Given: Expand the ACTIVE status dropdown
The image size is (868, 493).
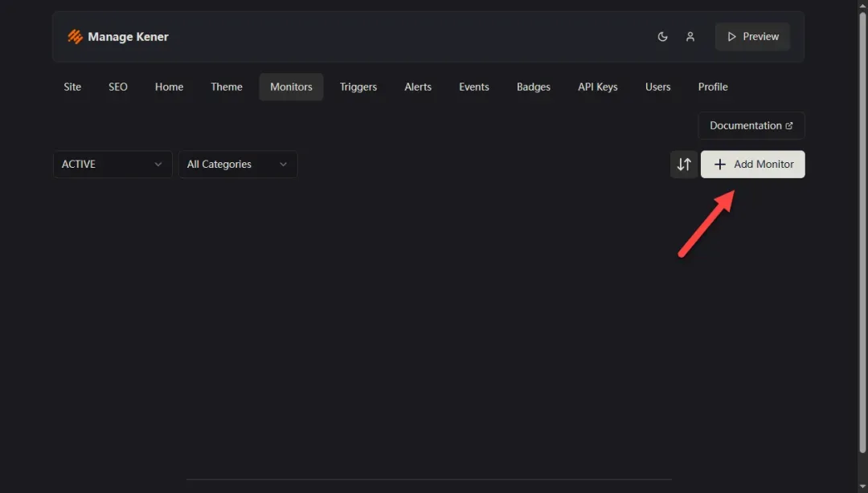Looking at the screenshot, I should pyautogui.click(x=113, y=165).
